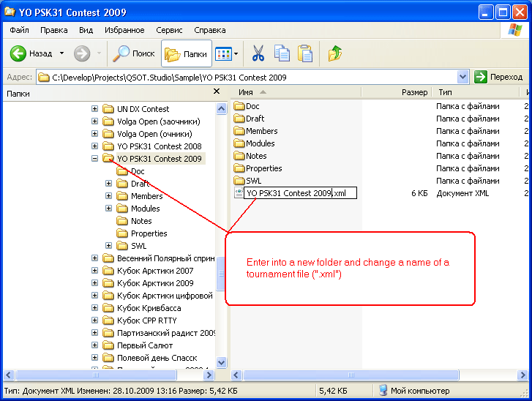
Task: Click the Undo arrow icon in toolbar
Action: (335, 53)
